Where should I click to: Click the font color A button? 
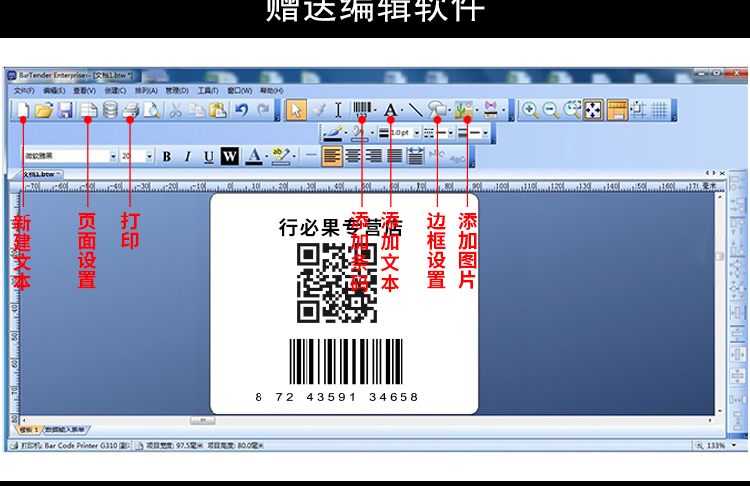tap(254, 156)
